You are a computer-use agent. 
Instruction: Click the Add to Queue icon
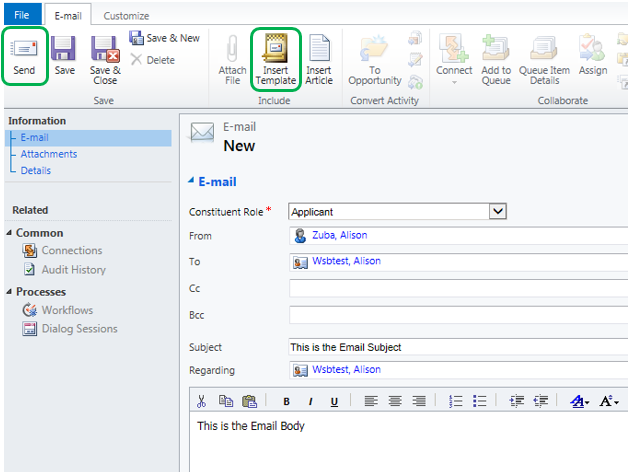496,57
